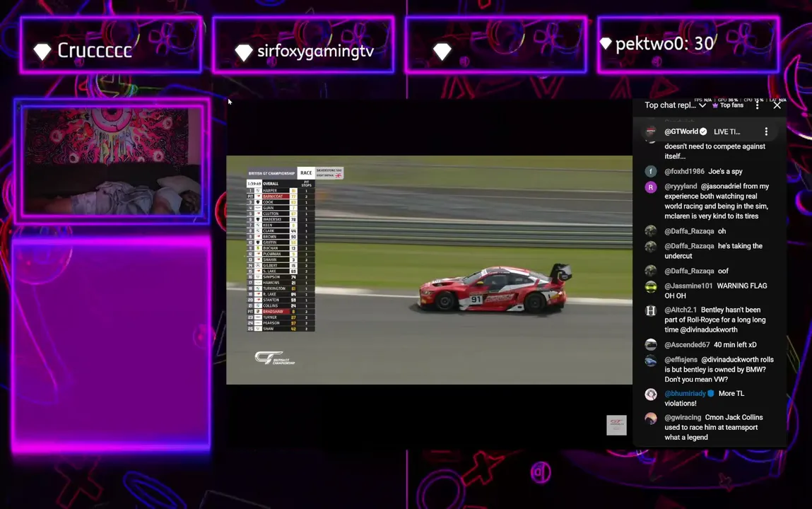This screenshot has height=509, width=812.
Task: Click the @effisjens username in chat
Action: click(x=681, y=359)
